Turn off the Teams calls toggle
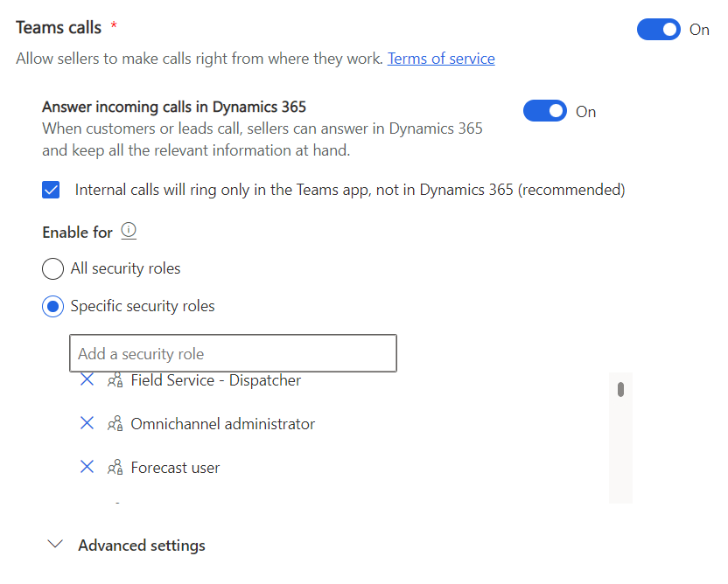 click(x=659, y=30)
